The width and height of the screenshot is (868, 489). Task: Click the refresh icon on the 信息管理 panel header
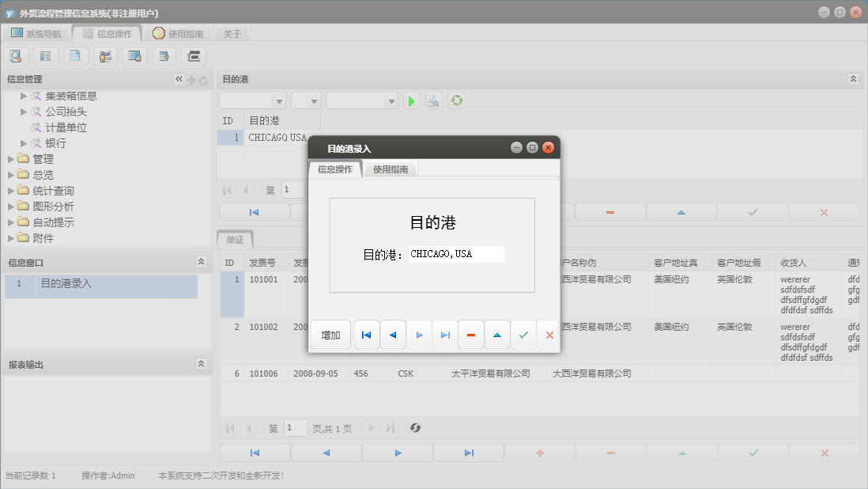point(202,78)
